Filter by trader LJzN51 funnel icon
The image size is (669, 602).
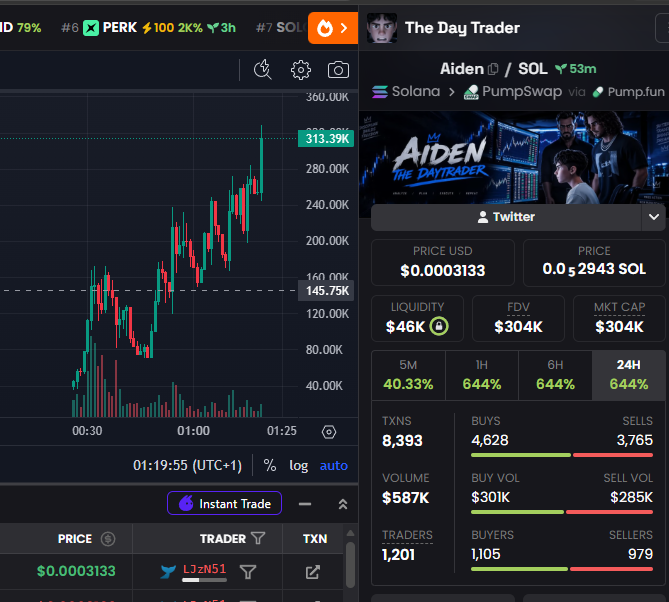(248, 572)
